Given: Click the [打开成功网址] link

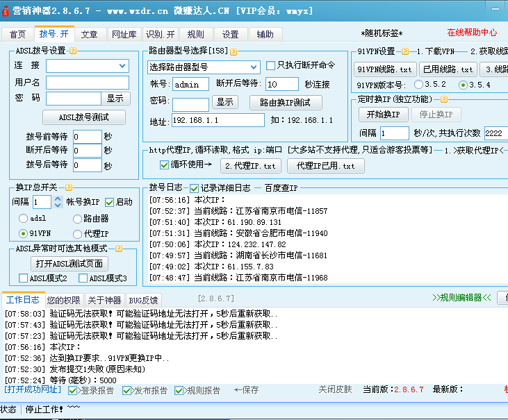Looking at the screenshot, I should tap(33, 389).
